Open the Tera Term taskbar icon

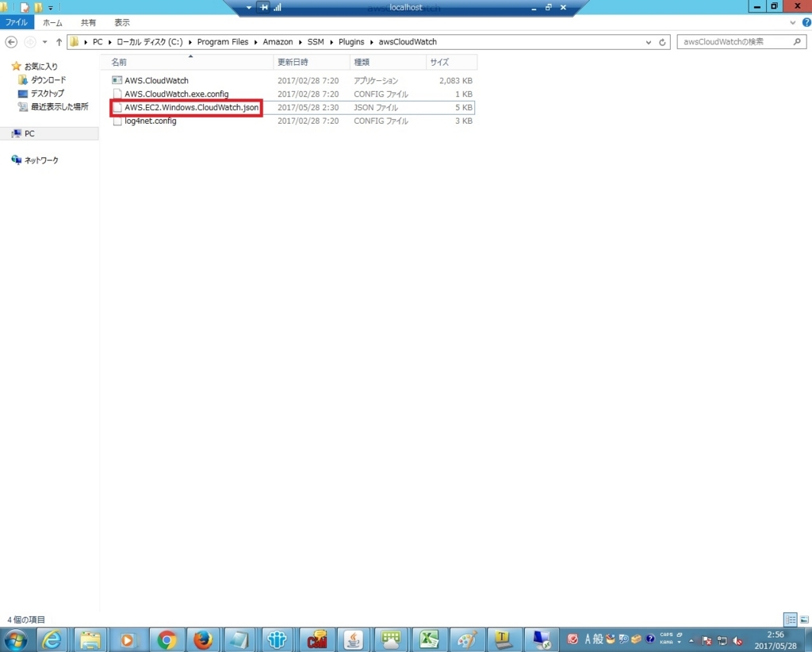(x=504, y=641)
